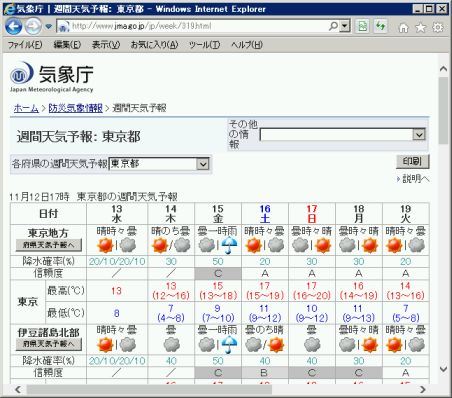Follow the 防災気象情報 breadcrumb link

[x=76, y=108]
